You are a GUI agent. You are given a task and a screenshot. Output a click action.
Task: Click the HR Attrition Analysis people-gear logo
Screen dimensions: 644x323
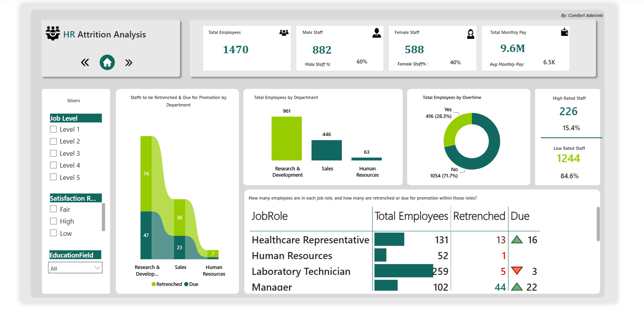pos(53,33)
